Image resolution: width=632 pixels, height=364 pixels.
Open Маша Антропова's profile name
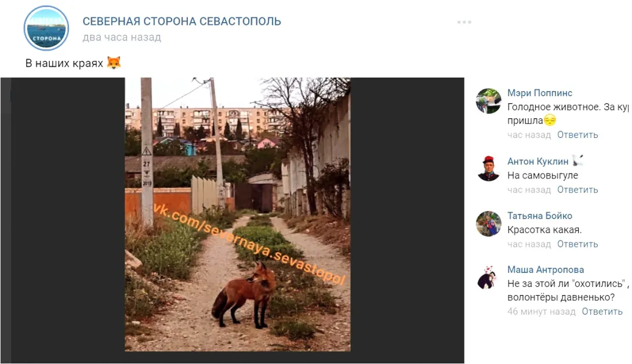(546, 270)
